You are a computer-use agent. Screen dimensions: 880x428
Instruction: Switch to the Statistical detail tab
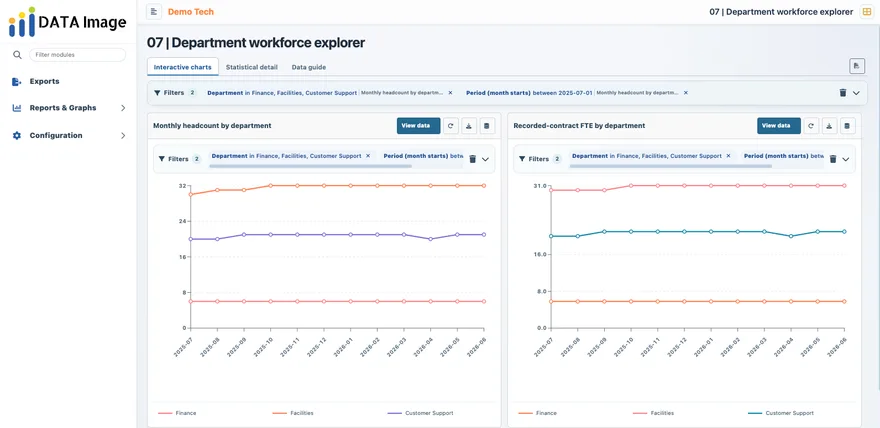tap(251, 67)
